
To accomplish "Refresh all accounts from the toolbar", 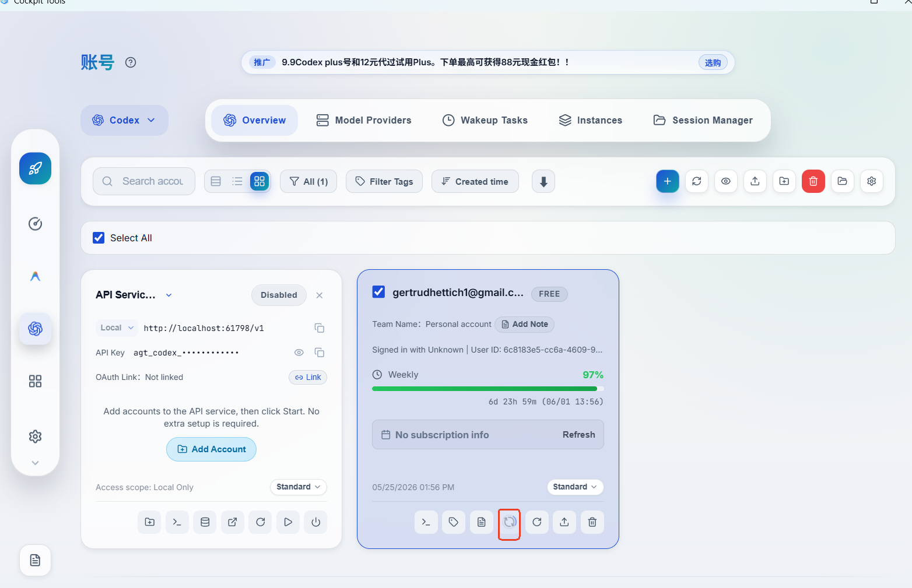I will pyautogui.click(x=697, y=181).
